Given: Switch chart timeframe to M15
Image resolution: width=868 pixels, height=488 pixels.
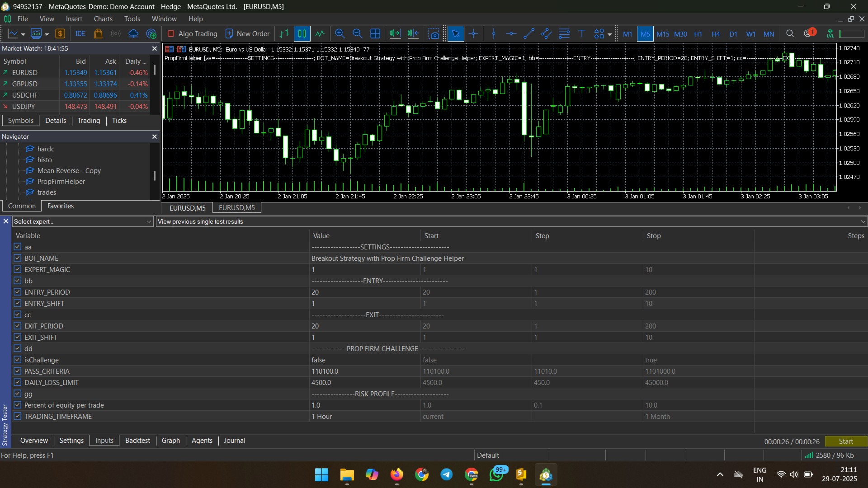Looking at the screenshot, I should [x=663, y=34].
